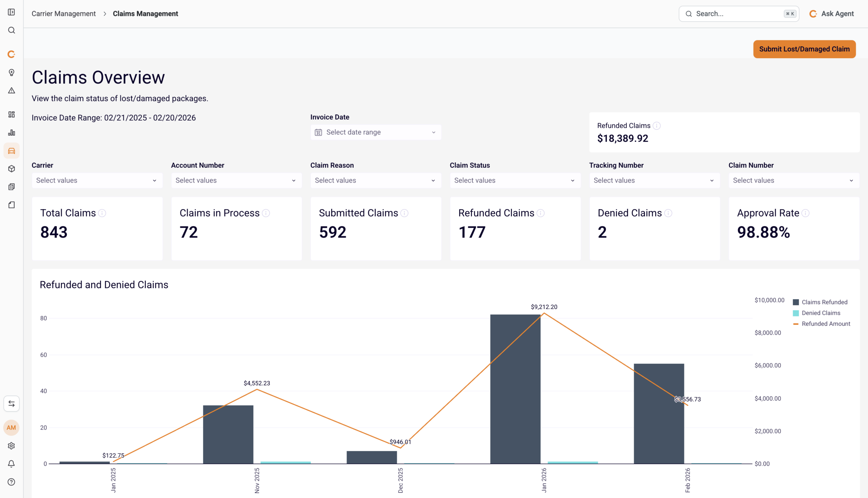Go to Carrier Management breadcrumb
This screenshot has width=868, height=498.
coord(64,14)
